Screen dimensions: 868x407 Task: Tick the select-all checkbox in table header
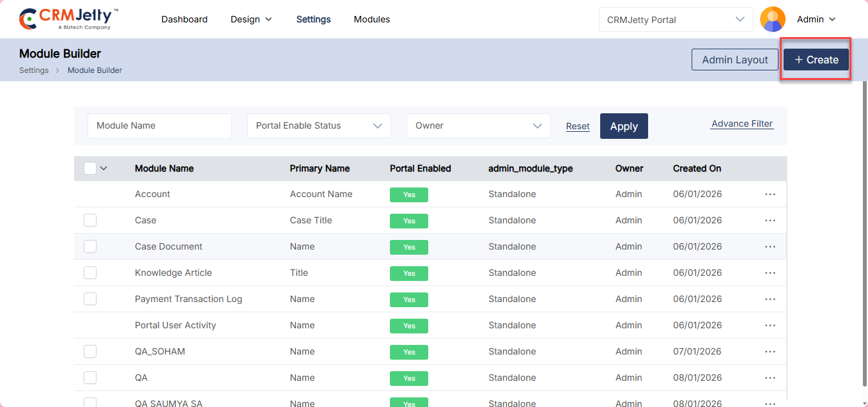pyautogui.click(x=90, y=168)
